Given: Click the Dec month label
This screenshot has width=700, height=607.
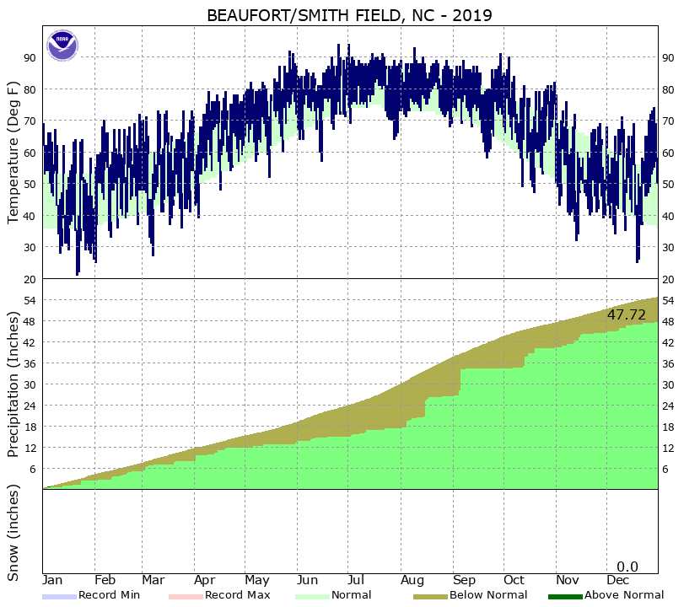Looking at the screenshot, I should (x=618, y=580).
